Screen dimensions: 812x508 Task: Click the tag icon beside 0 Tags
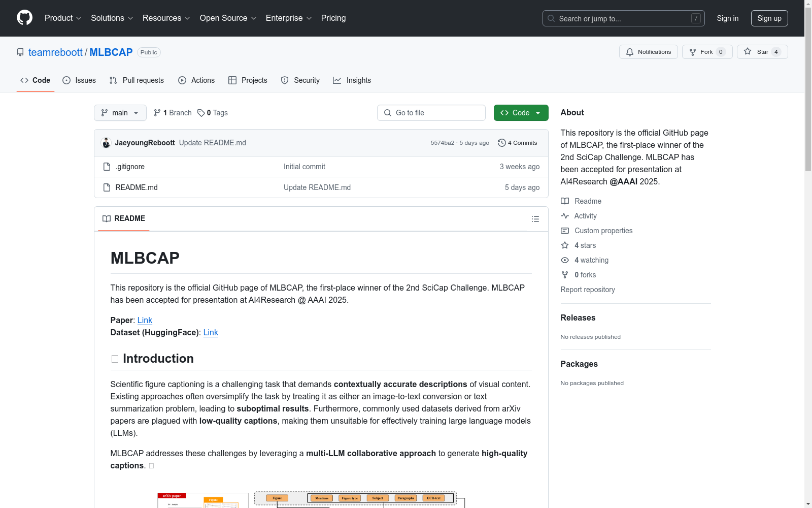pos(200,112)
